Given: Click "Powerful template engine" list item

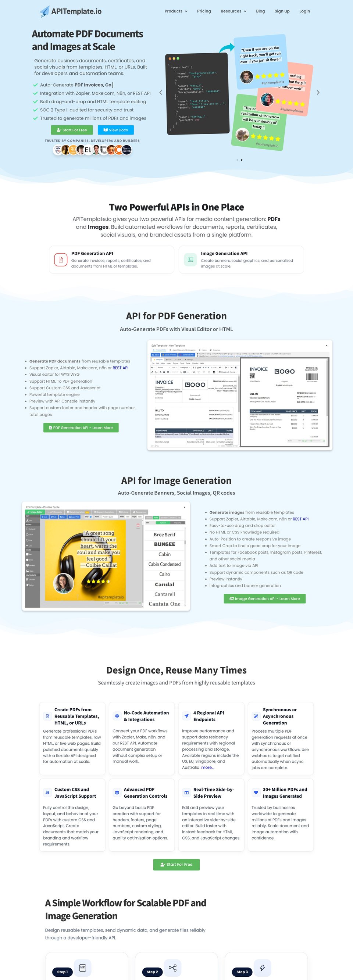Looking at the screenshot, I should click(54, 394).
